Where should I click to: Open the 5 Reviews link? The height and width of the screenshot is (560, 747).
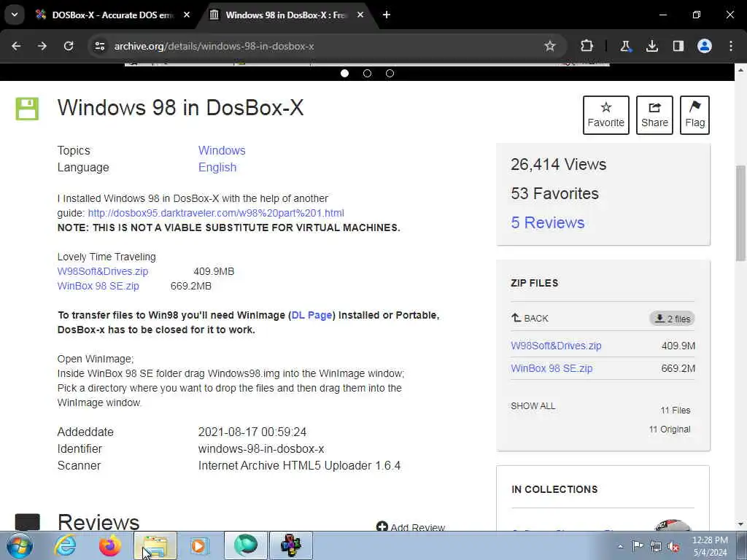[x=547, y=223]
